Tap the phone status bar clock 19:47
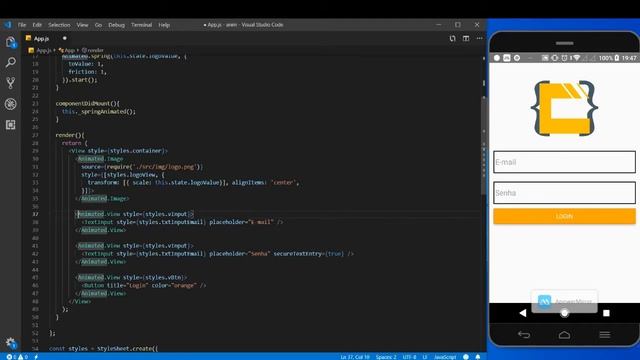This screenshot has height=360, width=640. click(x=629, y=58)
